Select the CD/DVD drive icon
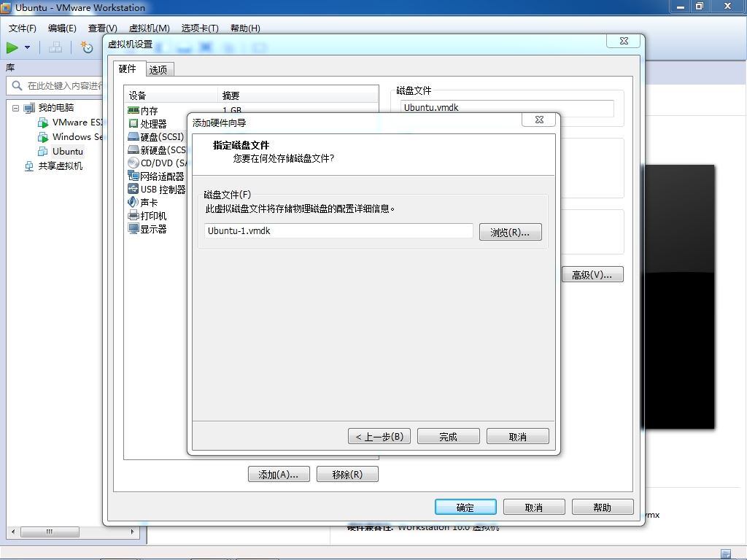Image resolution: width=747 pixels, height=560 pixels. (133, 163)
